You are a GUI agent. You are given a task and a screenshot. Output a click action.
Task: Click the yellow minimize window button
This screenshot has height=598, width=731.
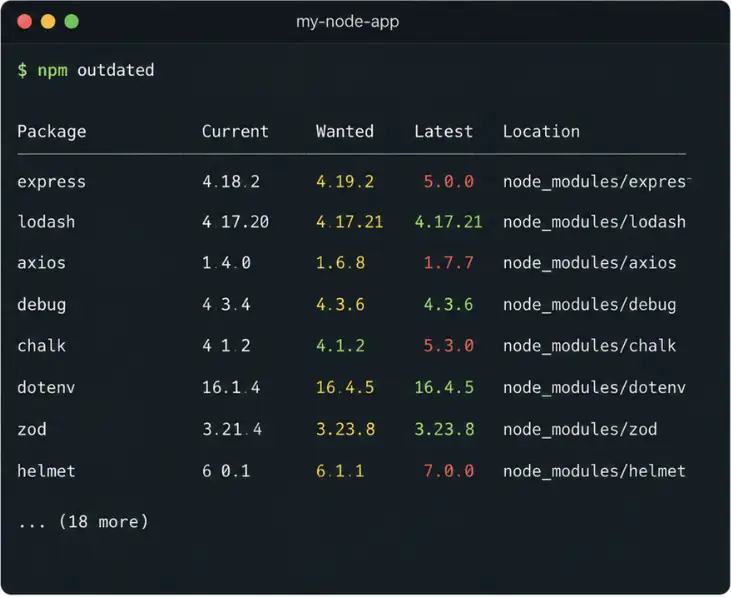point(48,21)
